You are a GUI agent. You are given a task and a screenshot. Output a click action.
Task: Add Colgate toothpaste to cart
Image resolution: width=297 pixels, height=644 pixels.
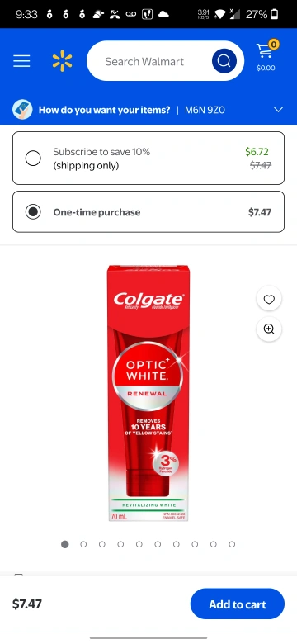(x=238, y=604)
